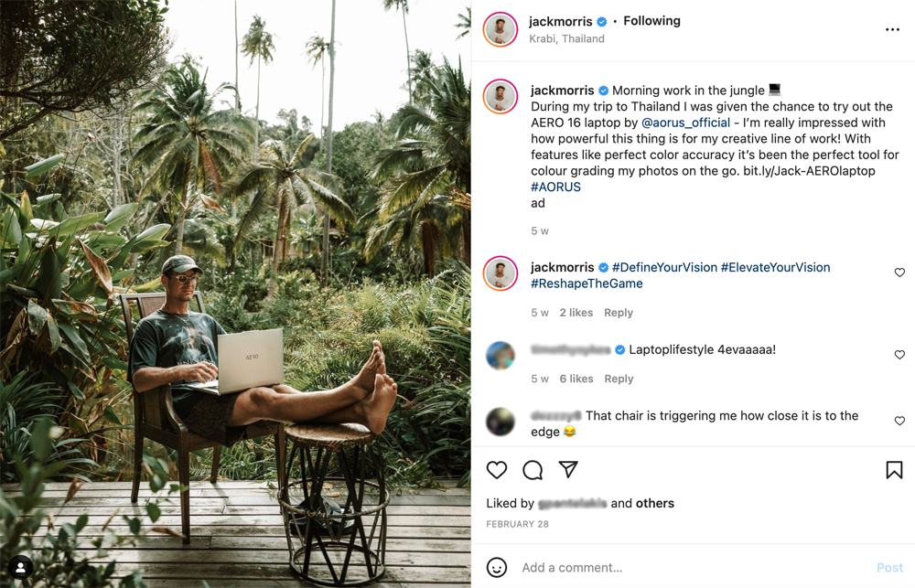Image resolution: width=915 pixels, height=588 pixels.
Task: Share the post via paper plane icon
Action: tap(568, 470)
